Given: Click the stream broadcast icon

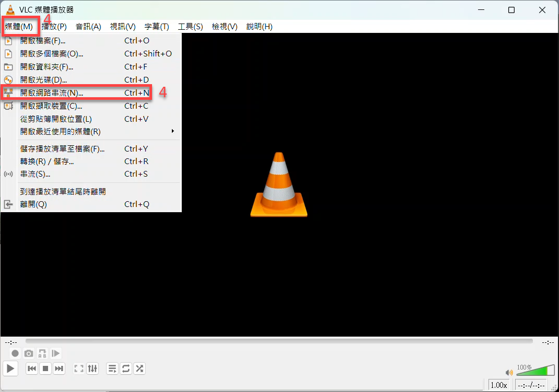Looking at the screenshot, I should coord(8,174).
